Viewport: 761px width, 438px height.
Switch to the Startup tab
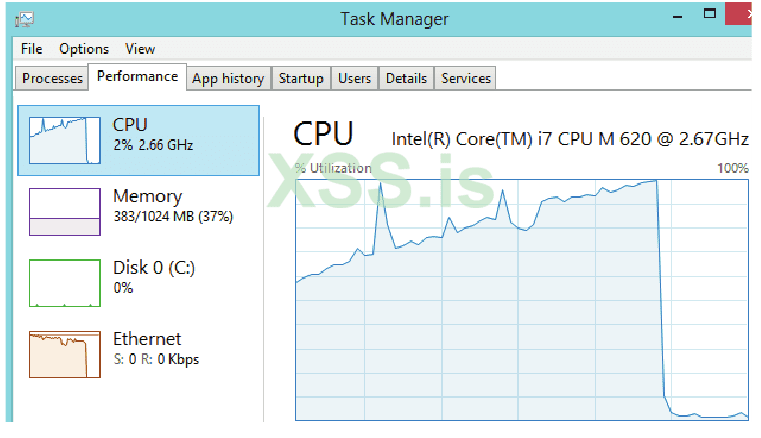click(x=301, y=78)
